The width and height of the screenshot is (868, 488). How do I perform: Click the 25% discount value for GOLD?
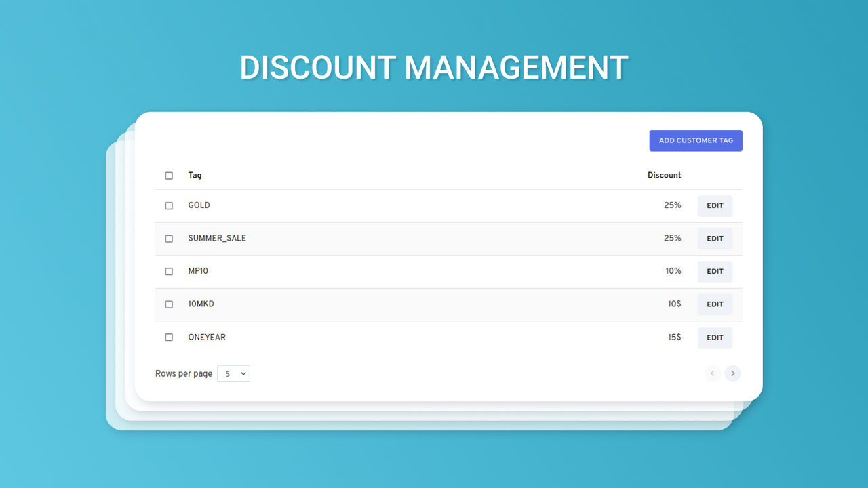[673, 205]
